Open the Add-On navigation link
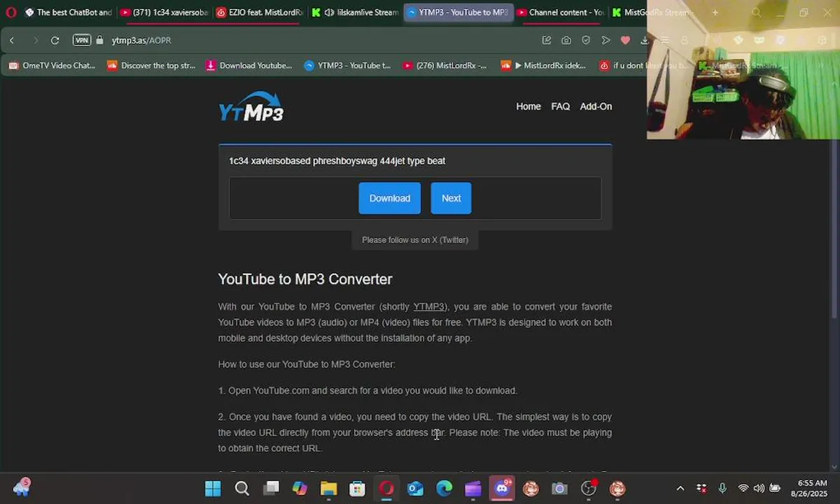This screenshot has width=840, height=504. [x=596, y=106]
